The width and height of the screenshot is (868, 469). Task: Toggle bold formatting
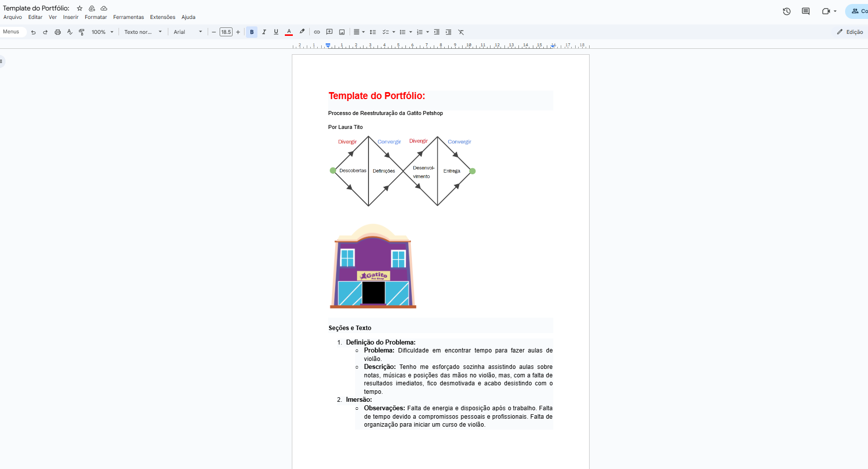pos(252,32)
